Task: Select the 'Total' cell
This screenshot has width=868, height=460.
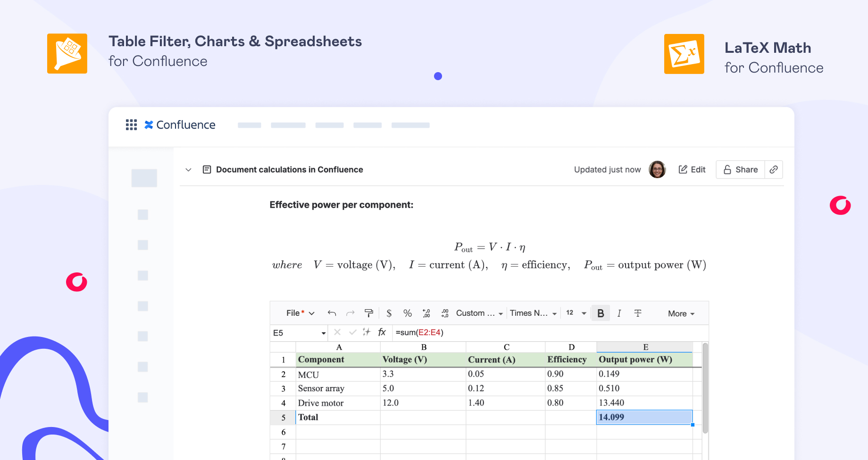Action: pos(338,418)
